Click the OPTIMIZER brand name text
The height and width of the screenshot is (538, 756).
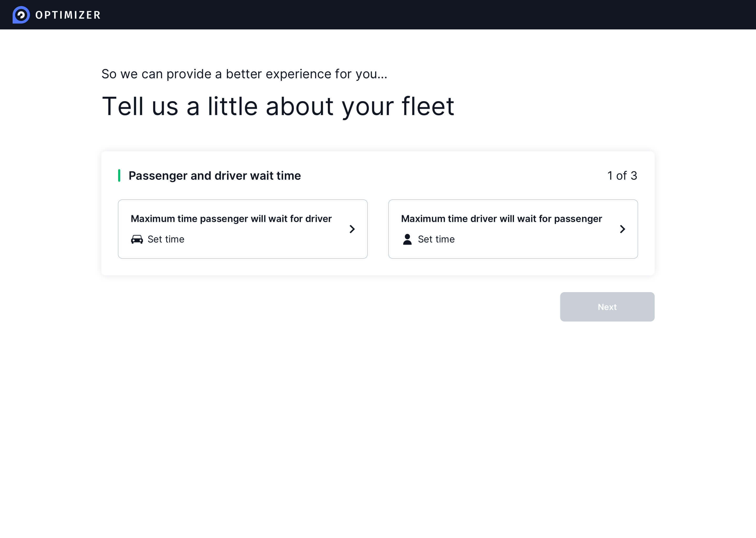(x=68, y=15)
